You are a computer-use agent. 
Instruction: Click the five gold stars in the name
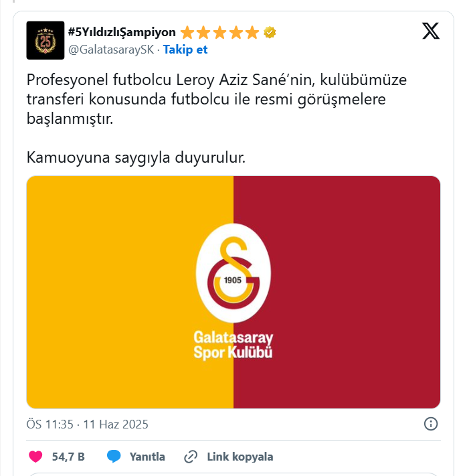pyautogui.click(x=219, y=33)
